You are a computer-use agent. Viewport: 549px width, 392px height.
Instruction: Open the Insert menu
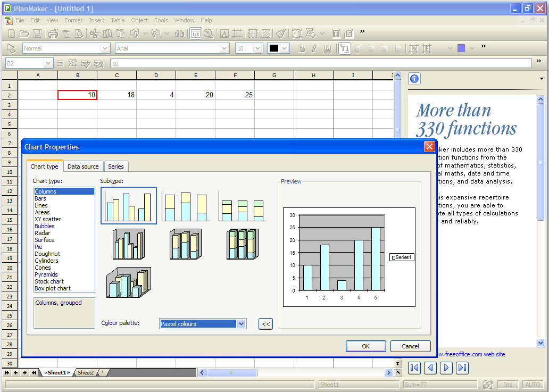pos(97,20)
